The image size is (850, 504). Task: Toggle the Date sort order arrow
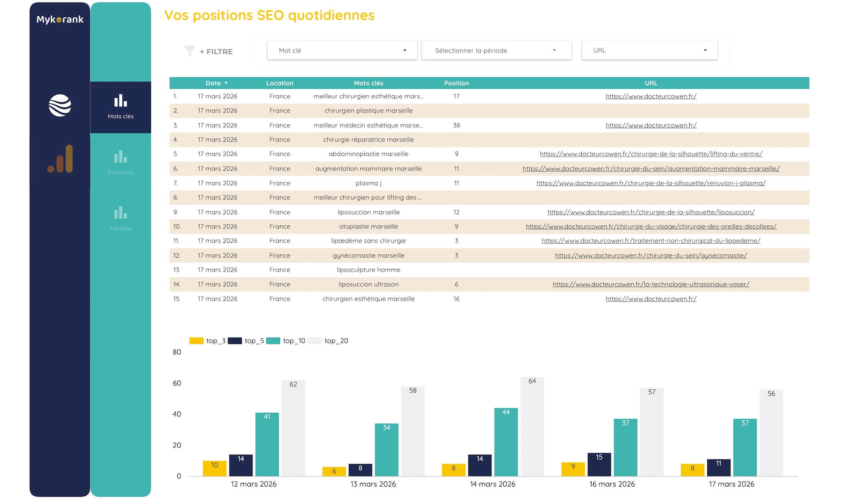[226, 83]
